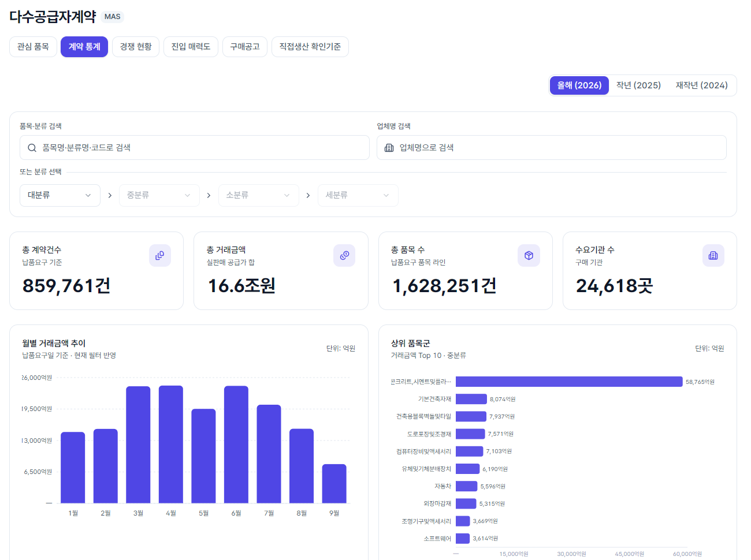Image resolution: width=751 pixels, height=560 pixels.
Task: Click the 기본건축자재 bar in the top categories chart
Action: [471, 399]
